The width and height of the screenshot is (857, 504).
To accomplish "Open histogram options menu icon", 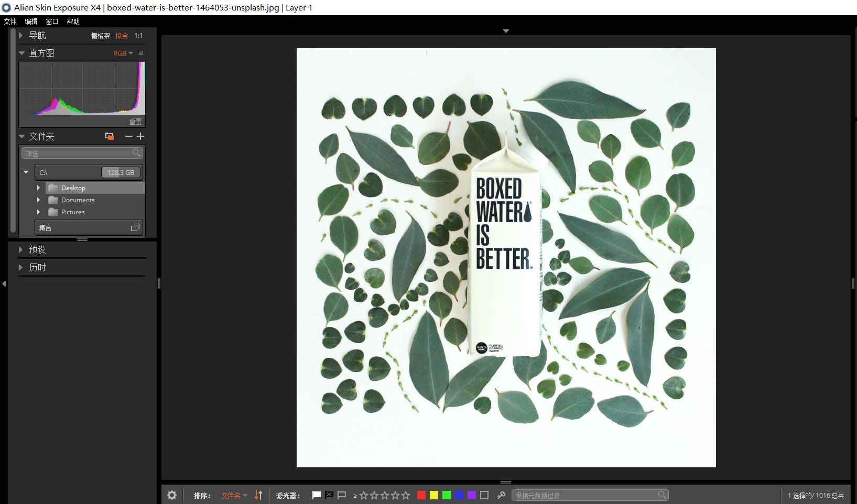I will click(141, 53).
